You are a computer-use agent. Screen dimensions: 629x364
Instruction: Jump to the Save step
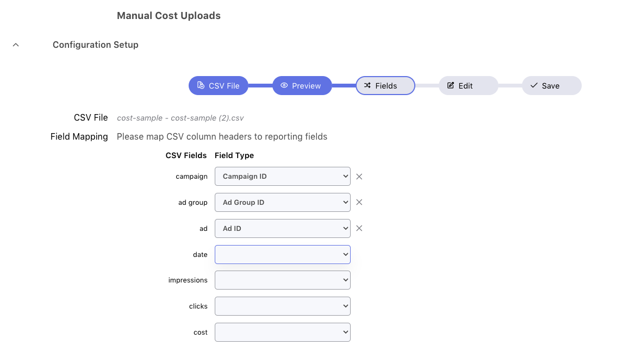[552, 86]
